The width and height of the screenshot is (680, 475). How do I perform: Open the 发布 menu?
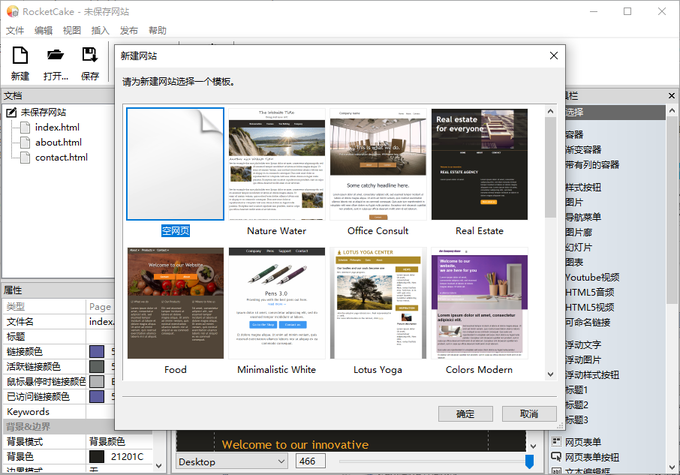129,31
